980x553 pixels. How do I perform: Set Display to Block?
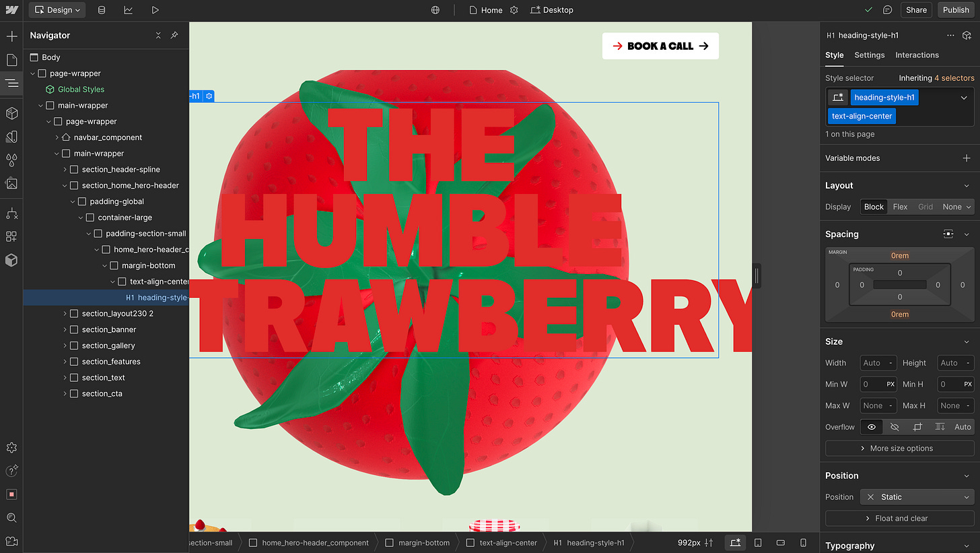874,207
